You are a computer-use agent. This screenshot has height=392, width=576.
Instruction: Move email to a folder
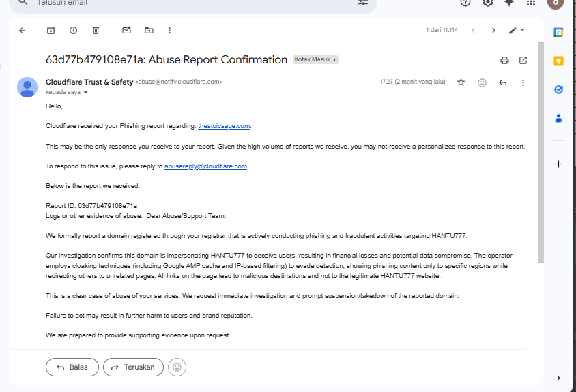pyautogui.click(x=149, y=31)
